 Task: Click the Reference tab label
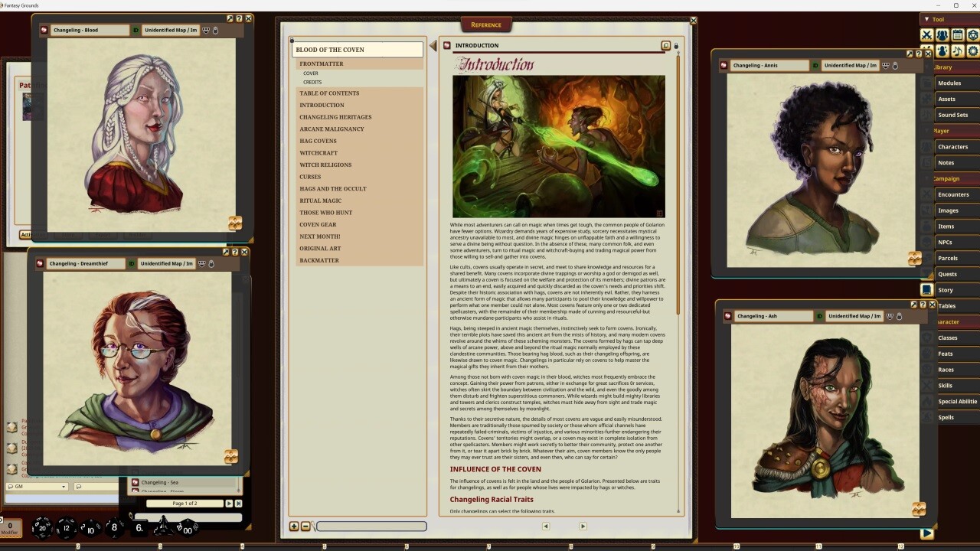(485, 24)
